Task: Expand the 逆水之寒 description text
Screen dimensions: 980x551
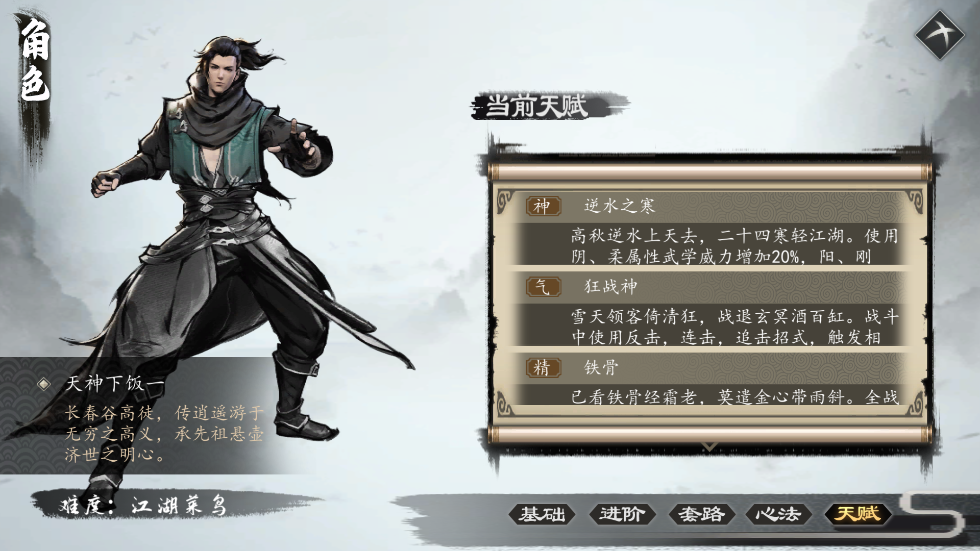Action: click(x=734, y=246)
